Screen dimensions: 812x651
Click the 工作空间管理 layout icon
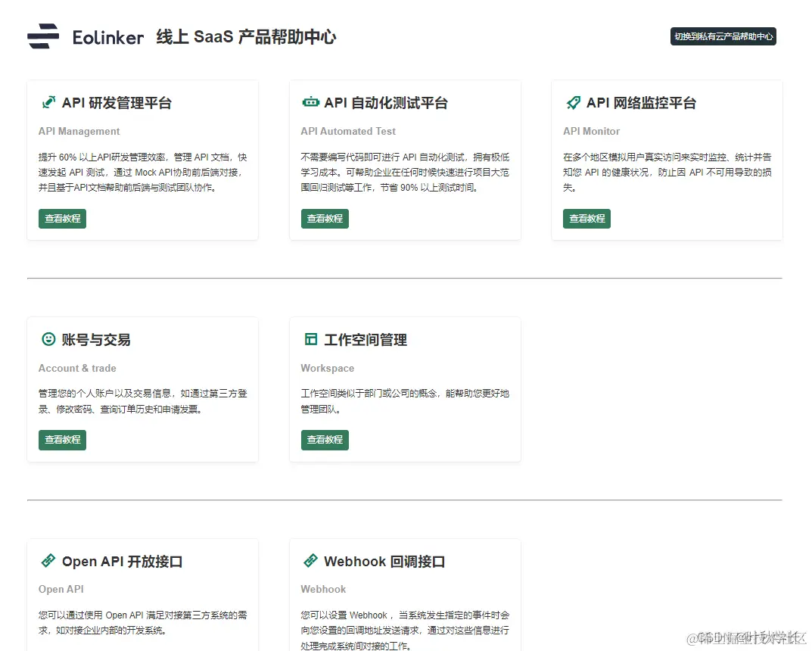pyautogui.click(x=311, y=339)
